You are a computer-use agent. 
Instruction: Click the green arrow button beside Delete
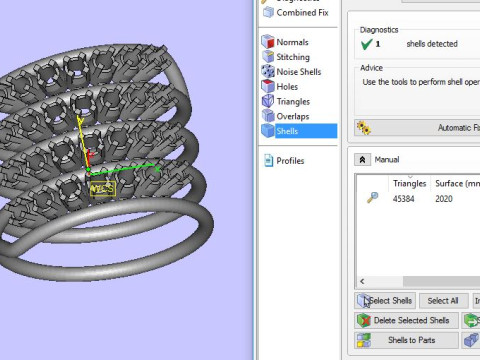coord(471,321)
